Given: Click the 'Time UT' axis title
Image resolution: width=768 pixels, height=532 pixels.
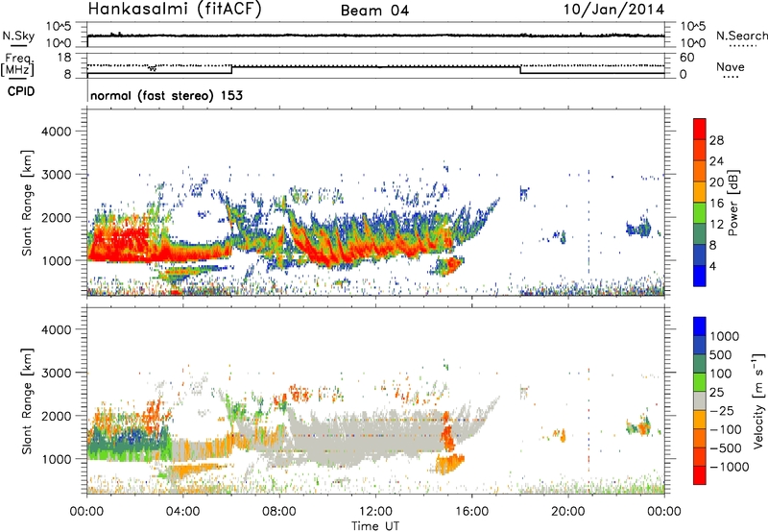Looking at the screenshot, I should point(375,526).
